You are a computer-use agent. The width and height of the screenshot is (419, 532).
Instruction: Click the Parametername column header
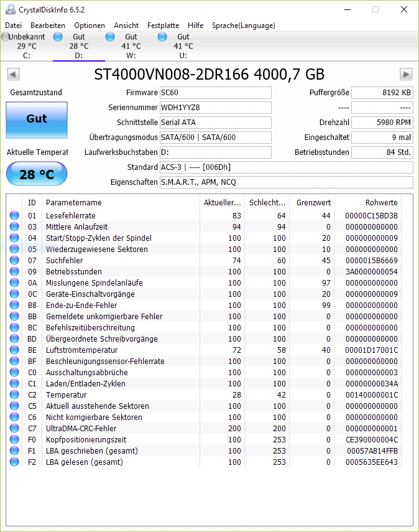(x=121, y=203)
